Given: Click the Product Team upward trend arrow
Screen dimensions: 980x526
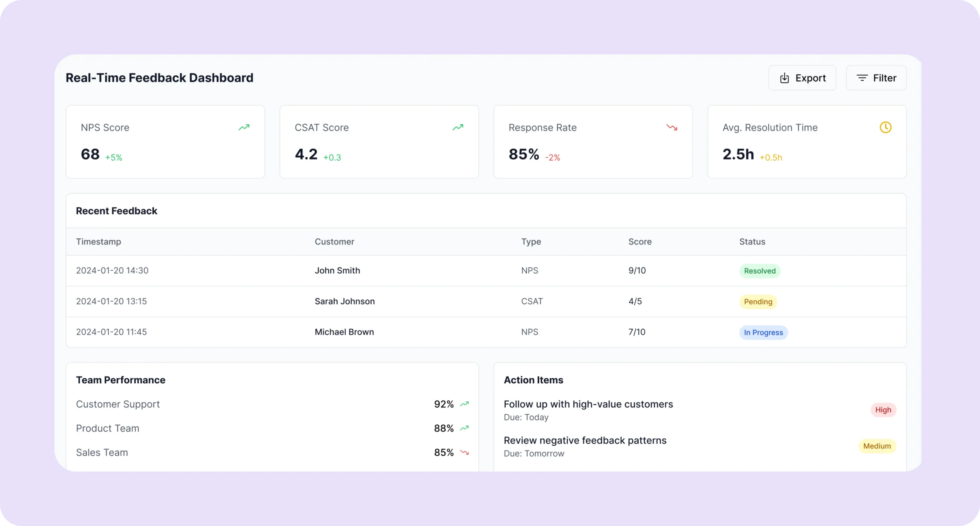Looking at the screenshot, I should pyautogui.click(x=464, y=428).
